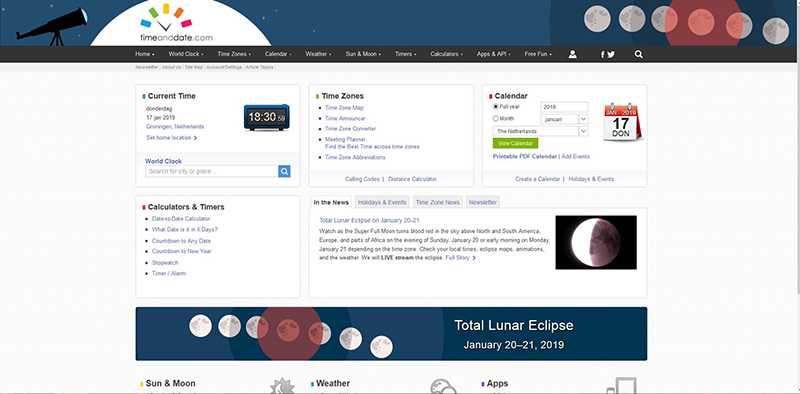Click the telescope illustration in header
This screenshot has width=800, height=394.
coord(51,27)
